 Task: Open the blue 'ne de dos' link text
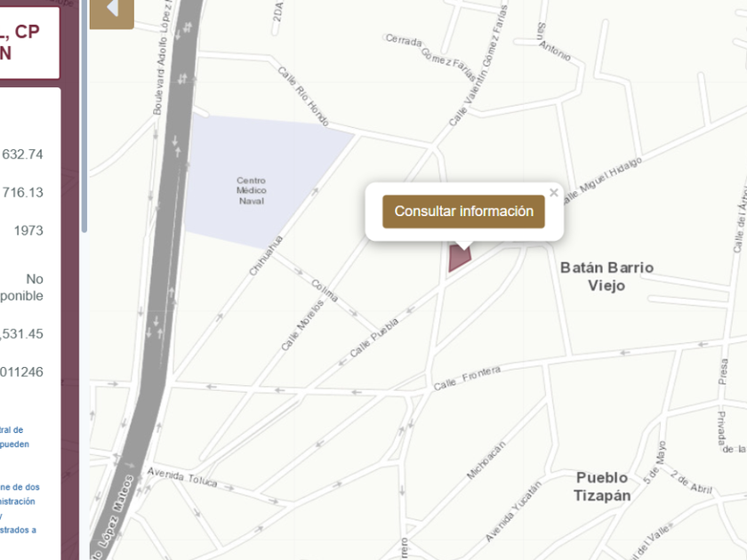(x=20, y=487)
